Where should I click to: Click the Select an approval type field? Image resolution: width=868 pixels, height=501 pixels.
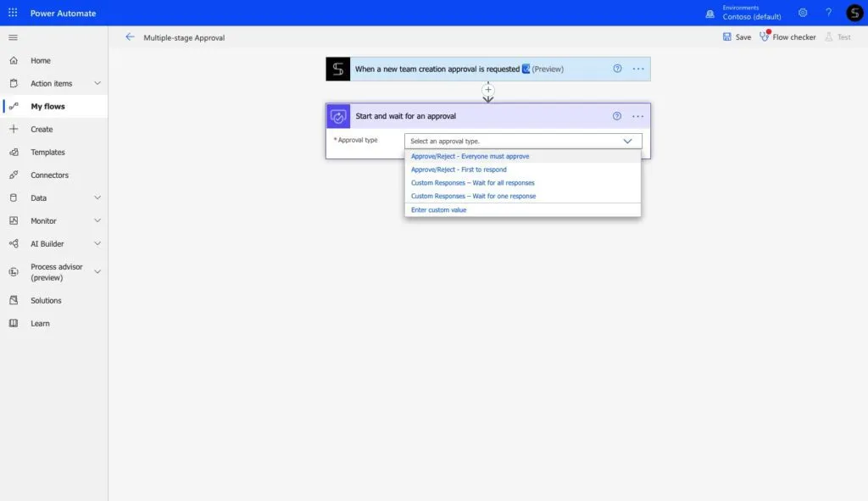tap(523, 142)
